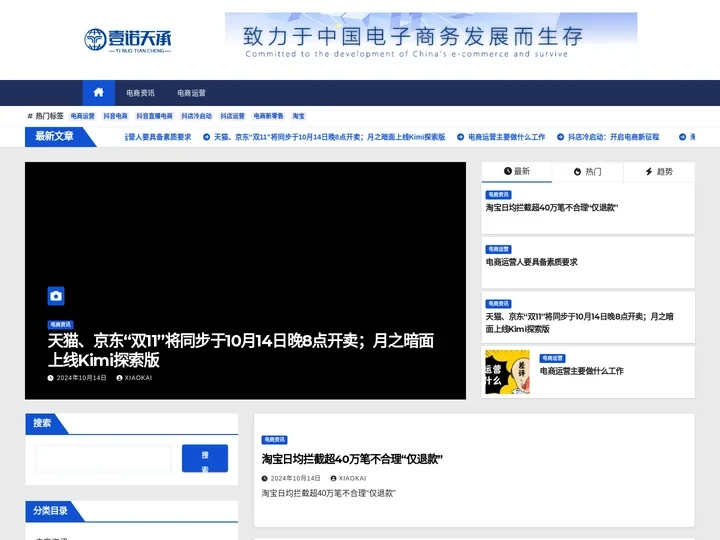This screenshot has width=720, height=540.
Task: Click the lightning icon on the 趋势 tab
Action: pyautogui.click(x=649, y=172)
